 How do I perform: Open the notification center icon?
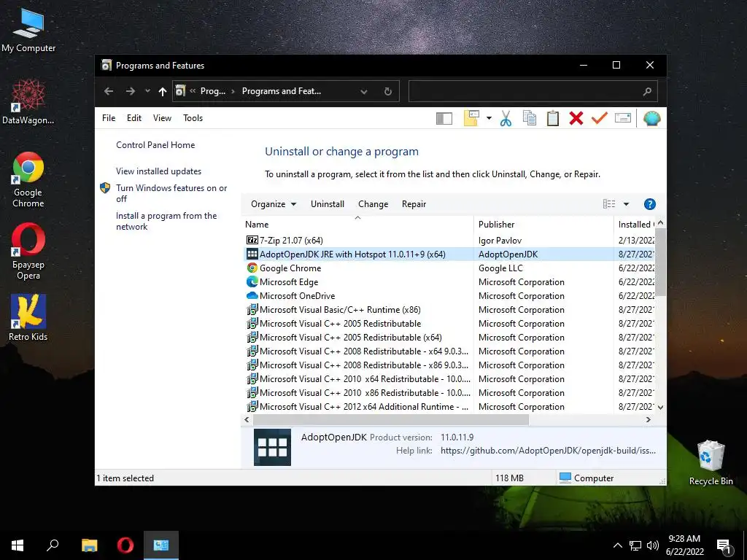coord(724,546)
